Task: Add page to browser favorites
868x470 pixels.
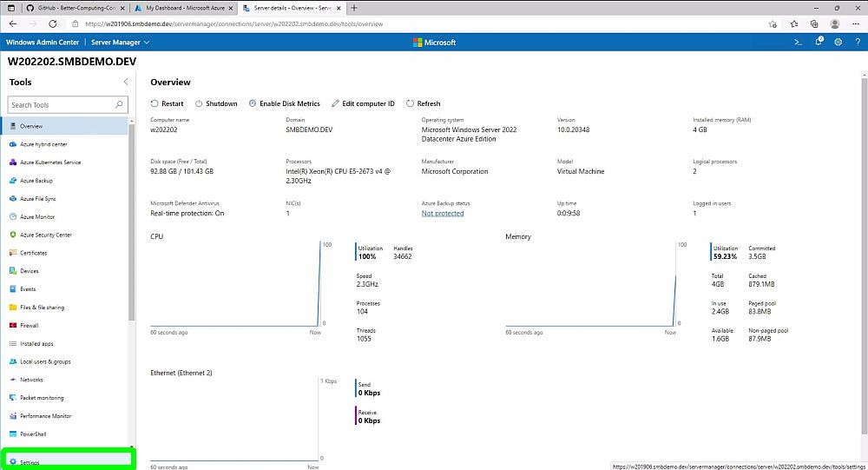Action: click(x=773, y=23)
